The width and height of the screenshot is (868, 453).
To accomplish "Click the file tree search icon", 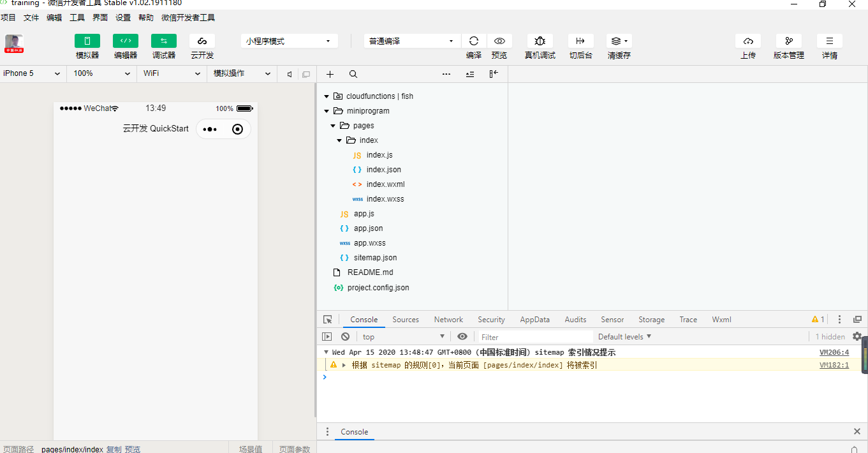I will tap(353, 74).
